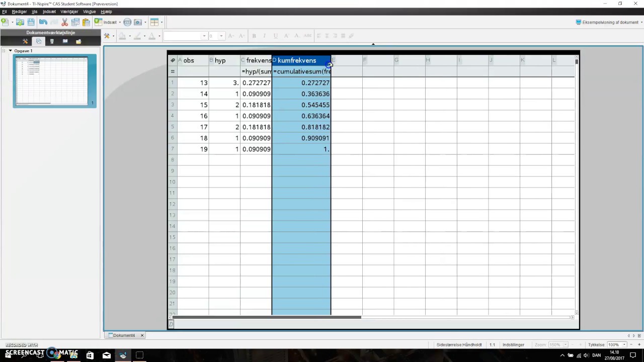Toggle superscript formatting
The image size is (644, 362).
pyautogui.click(x=287, y=36)
